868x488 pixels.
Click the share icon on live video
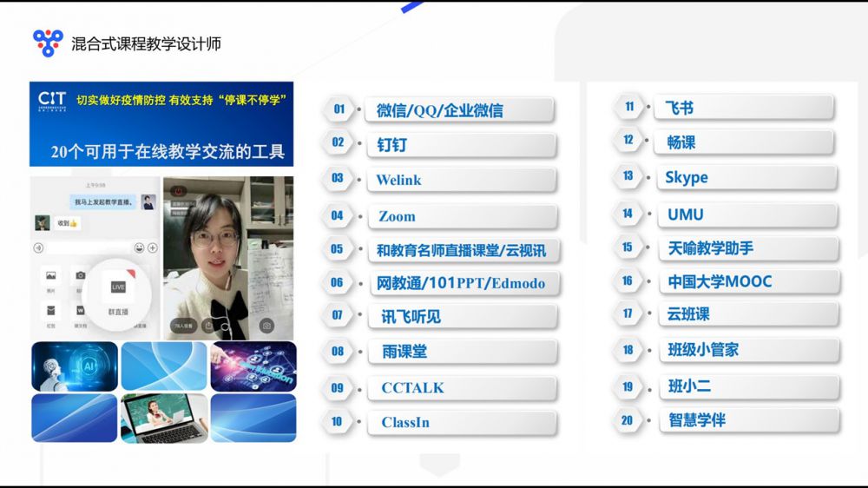[x=208, y=326]
